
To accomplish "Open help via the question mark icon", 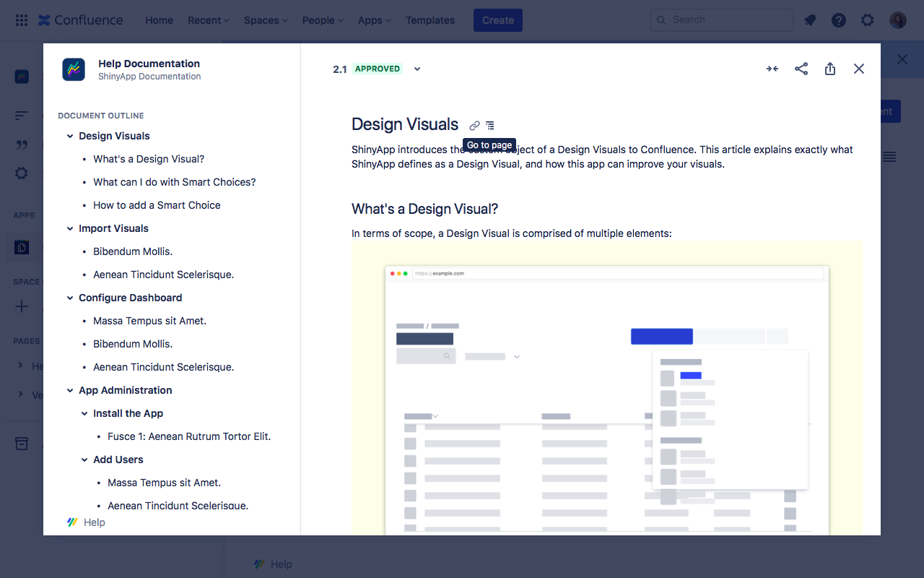I will click(838, 20).
